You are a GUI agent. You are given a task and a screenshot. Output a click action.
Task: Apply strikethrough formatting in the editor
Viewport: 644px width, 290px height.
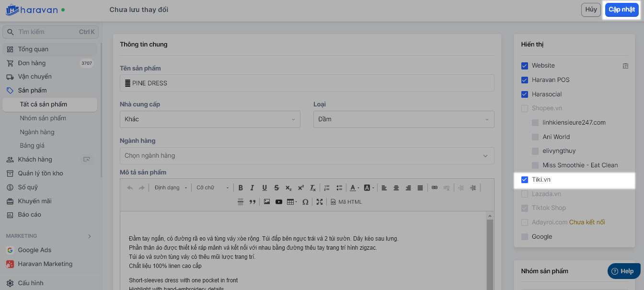tap(276, 188)
